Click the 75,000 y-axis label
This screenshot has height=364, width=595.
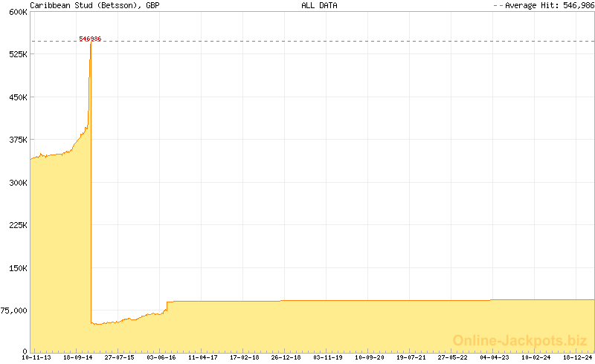pyautogui.click(x=14, y=311)
